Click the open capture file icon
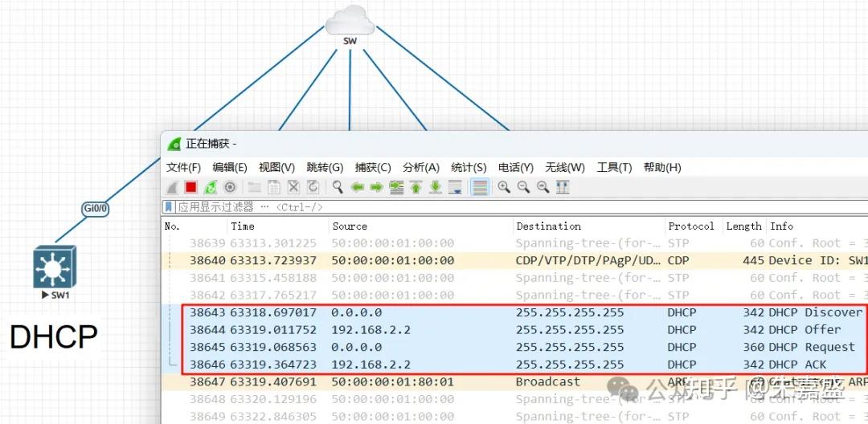Screen dimensions: 868x424 (x=254, y=187)
